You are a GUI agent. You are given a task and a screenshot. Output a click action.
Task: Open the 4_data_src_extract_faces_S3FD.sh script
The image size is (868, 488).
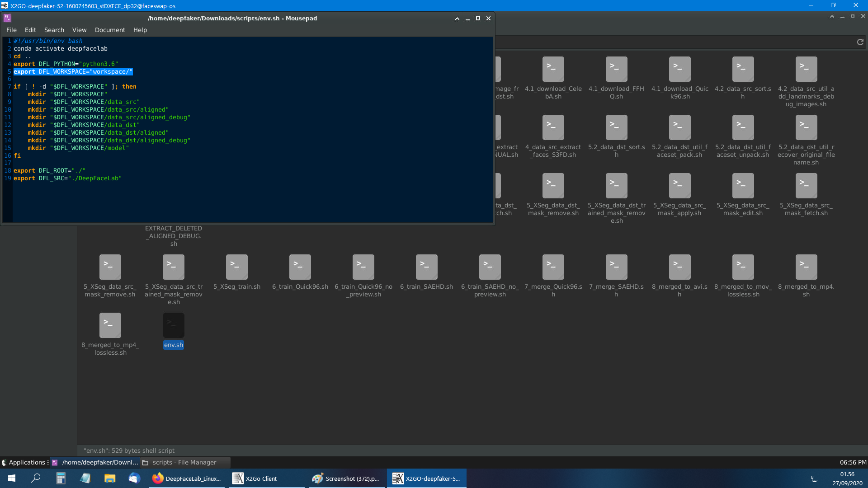pyautogui.click(x=553, y=127)
